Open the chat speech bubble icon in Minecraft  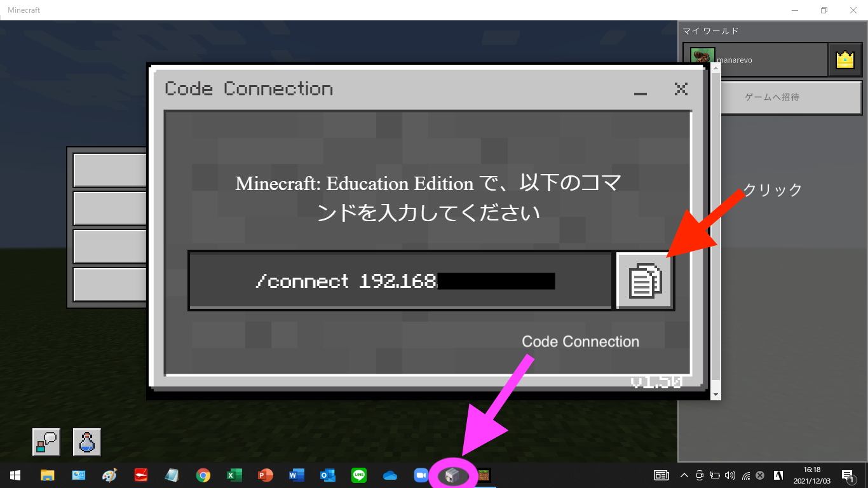[x=46, y=442]
